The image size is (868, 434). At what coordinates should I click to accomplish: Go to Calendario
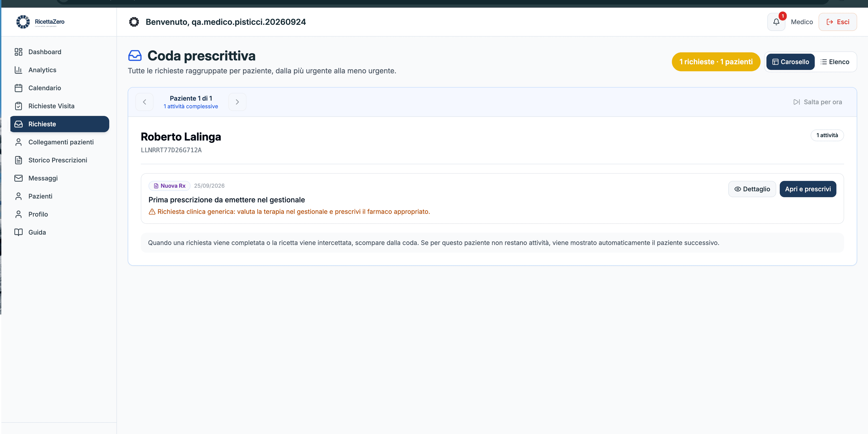tap(60, 88)
